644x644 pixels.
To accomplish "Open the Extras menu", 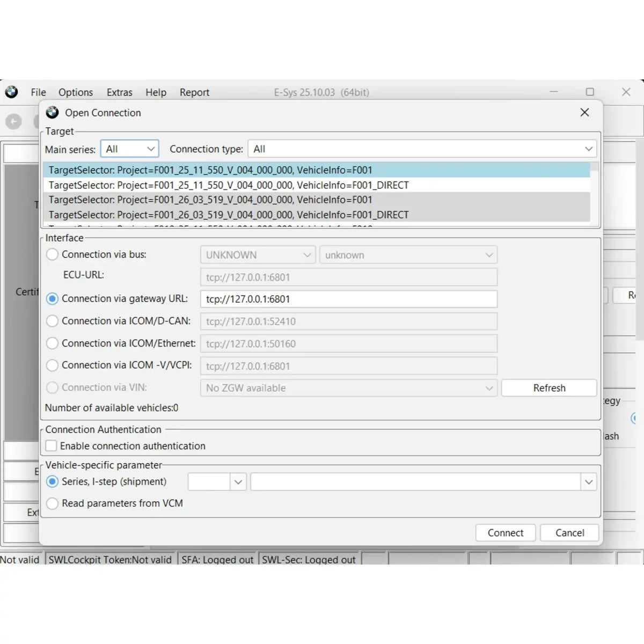I will point(119,92).
